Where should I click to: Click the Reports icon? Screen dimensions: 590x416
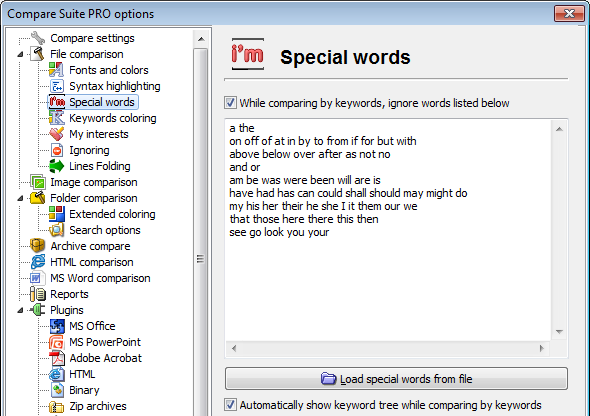(38, 294)
